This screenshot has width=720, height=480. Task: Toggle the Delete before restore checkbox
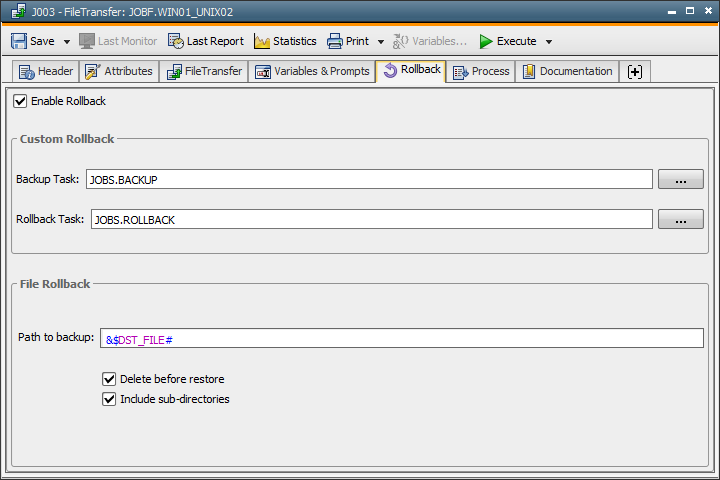point(109,379)
